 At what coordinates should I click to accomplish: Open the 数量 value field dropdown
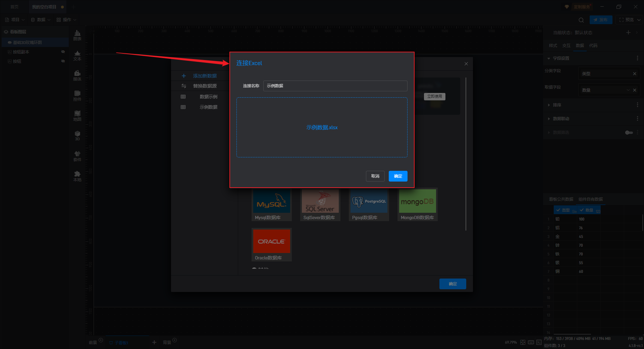[x=628, y=90]
